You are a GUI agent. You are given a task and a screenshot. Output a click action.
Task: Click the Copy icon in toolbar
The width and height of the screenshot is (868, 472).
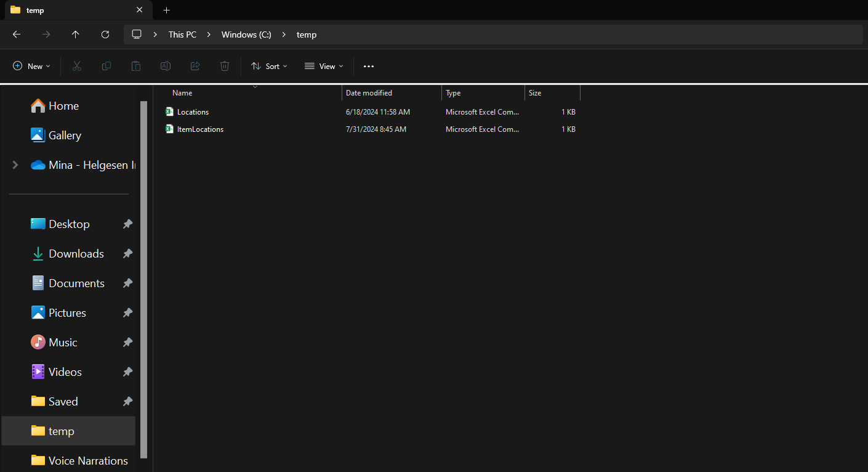tap(106, 66)
